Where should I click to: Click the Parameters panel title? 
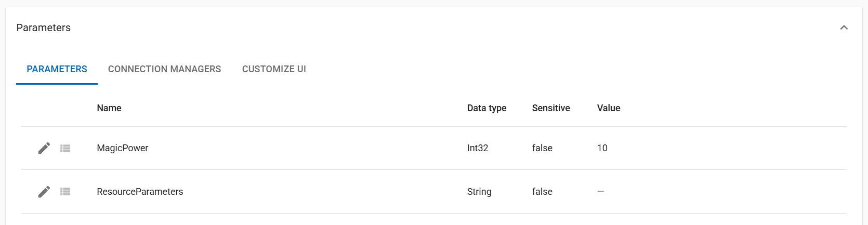44,28
